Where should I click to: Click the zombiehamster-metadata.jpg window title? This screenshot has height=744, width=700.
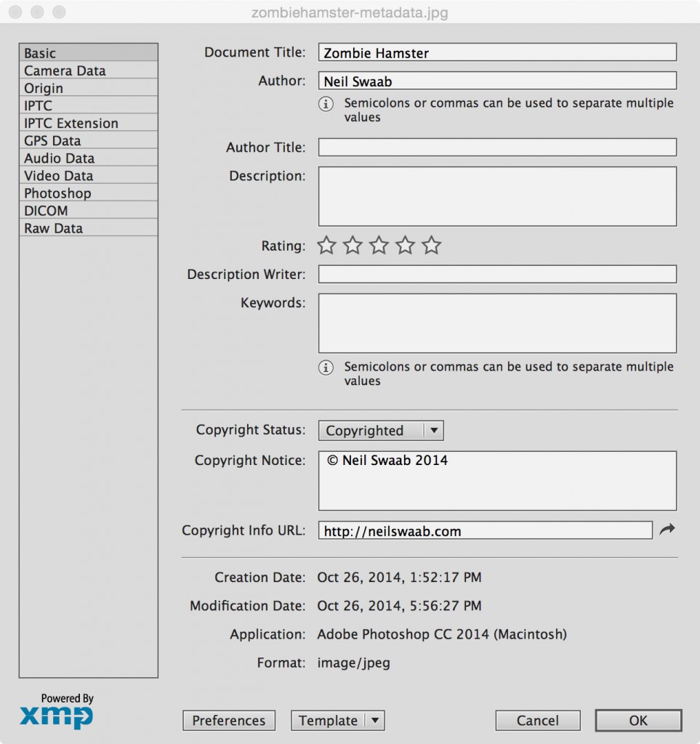coord(350,12)
